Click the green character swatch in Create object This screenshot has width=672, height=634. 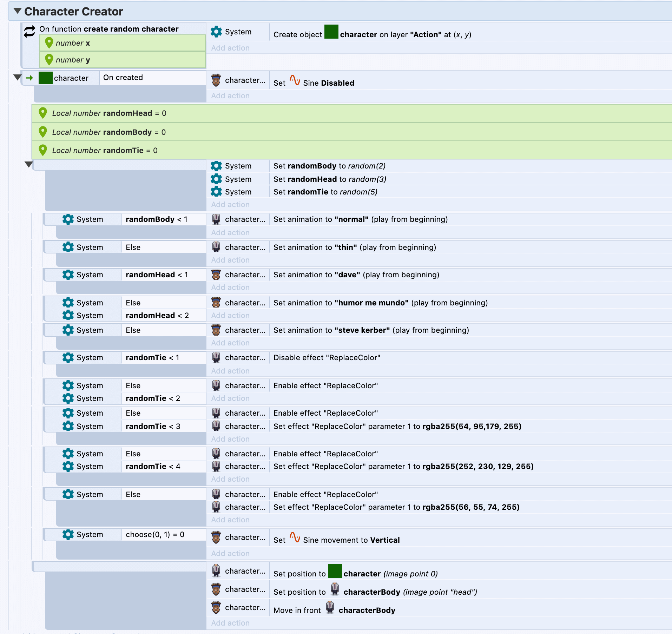pyautogui.click(x=331, y=32)
